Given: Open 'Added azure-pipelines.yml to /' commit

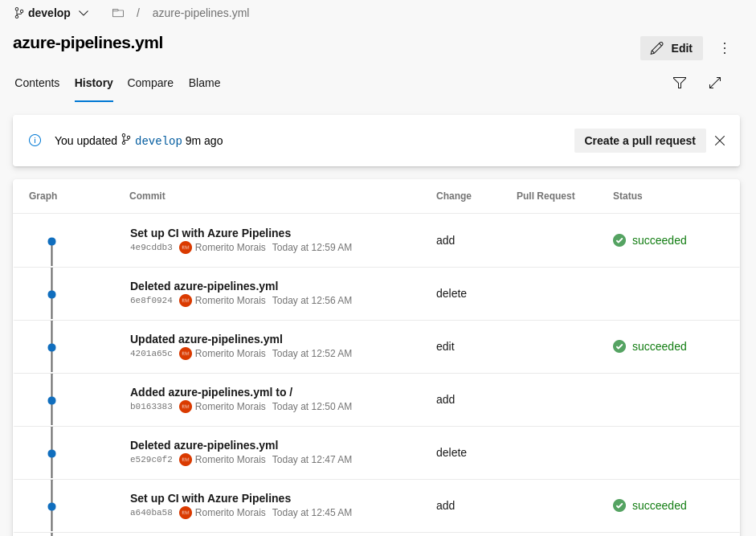Looking at the screenshot, I should pyautogui.click(x=211, y=392).
